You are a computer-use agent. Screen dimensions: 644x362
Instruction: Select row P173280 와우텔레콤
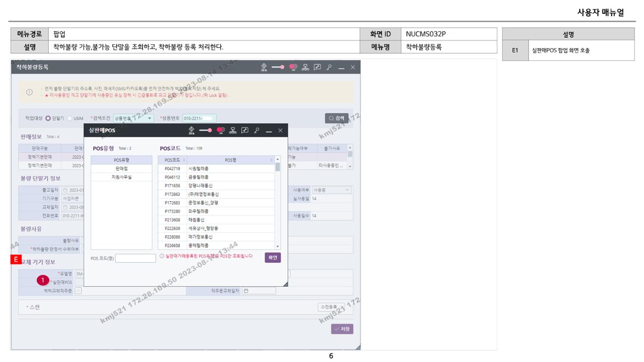point(216,211)
